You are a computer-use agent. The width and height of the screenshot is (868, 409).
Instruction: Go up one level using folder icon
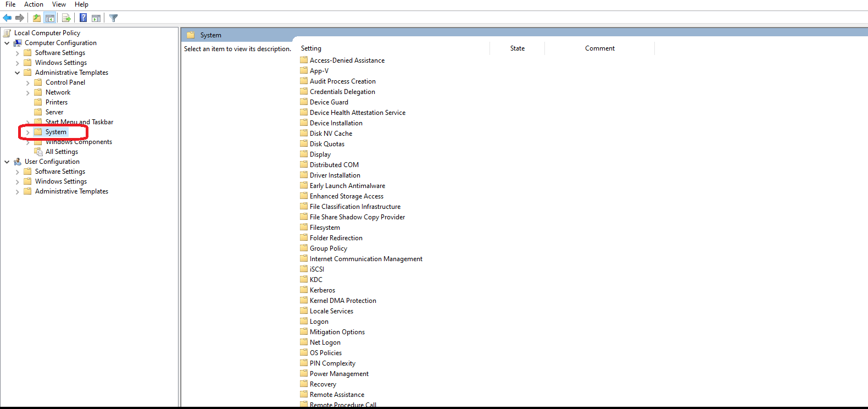37,18
